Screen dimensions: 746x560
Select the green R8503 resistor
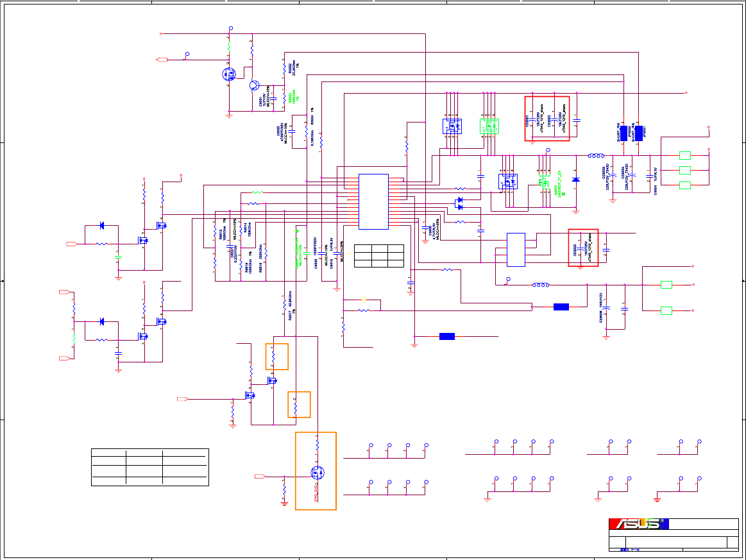pyautogui.click(x=284, y=98)
